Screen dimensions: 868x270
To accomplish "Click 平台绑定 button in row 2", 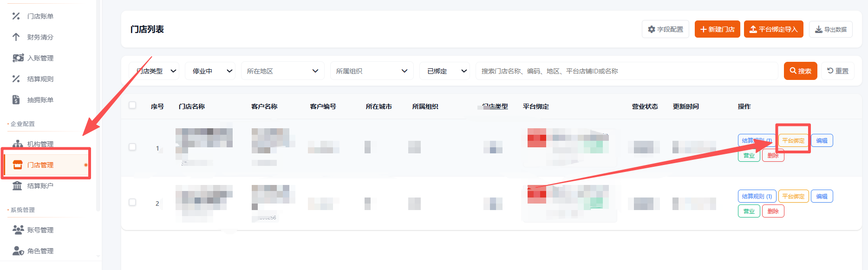I will (x=793, y=196).
